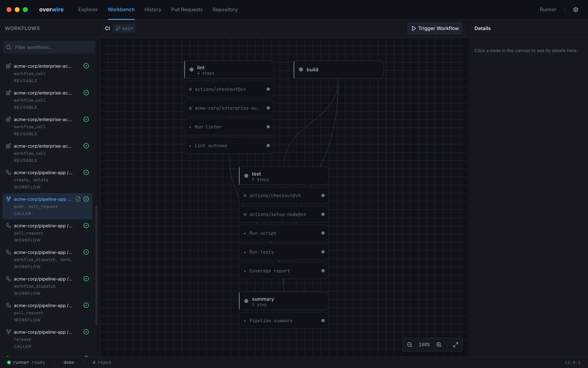The width and height of the screenshot is (588, 368).
Task: Click the green runner ready status indicator
Action: tap(9, 362)
